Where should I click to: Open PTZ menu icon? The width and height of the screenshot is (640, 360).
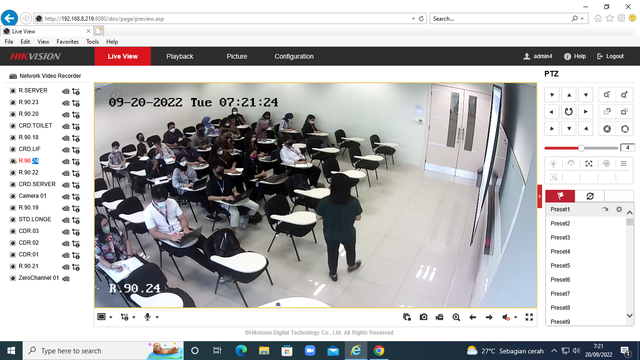[x=624, y=164]
